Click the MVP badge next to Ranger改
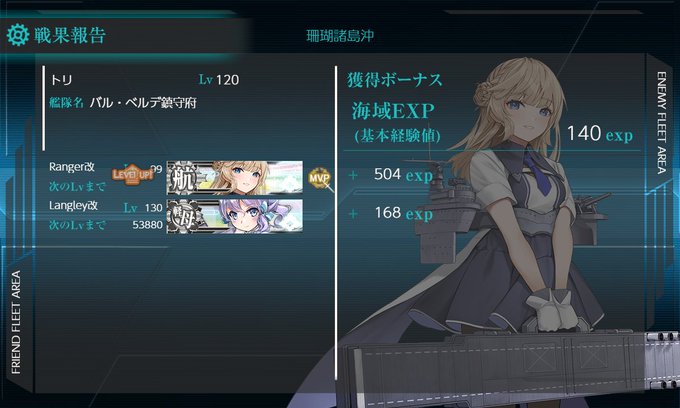 [320, 178]
